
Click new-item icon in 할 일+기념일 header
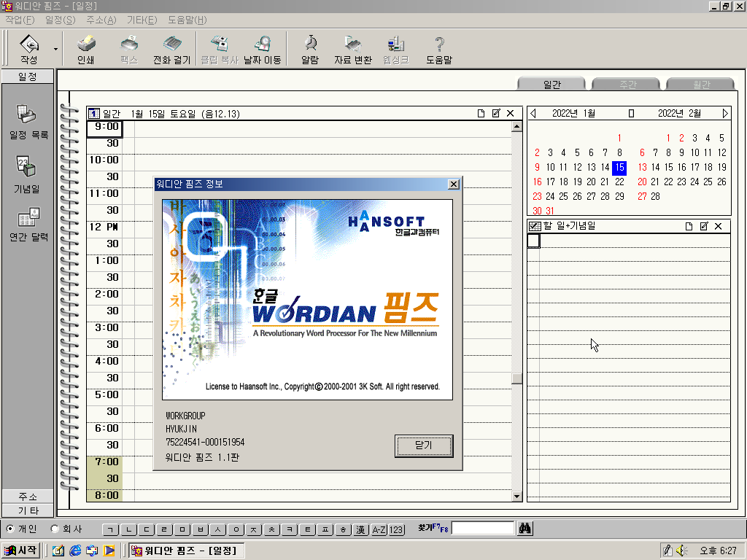click(x=689, y=226)
